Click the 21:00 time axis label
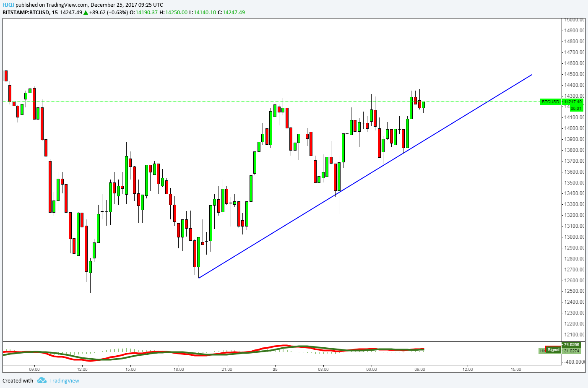This screenshot has height=388, width=588. (x=227, y=370)
